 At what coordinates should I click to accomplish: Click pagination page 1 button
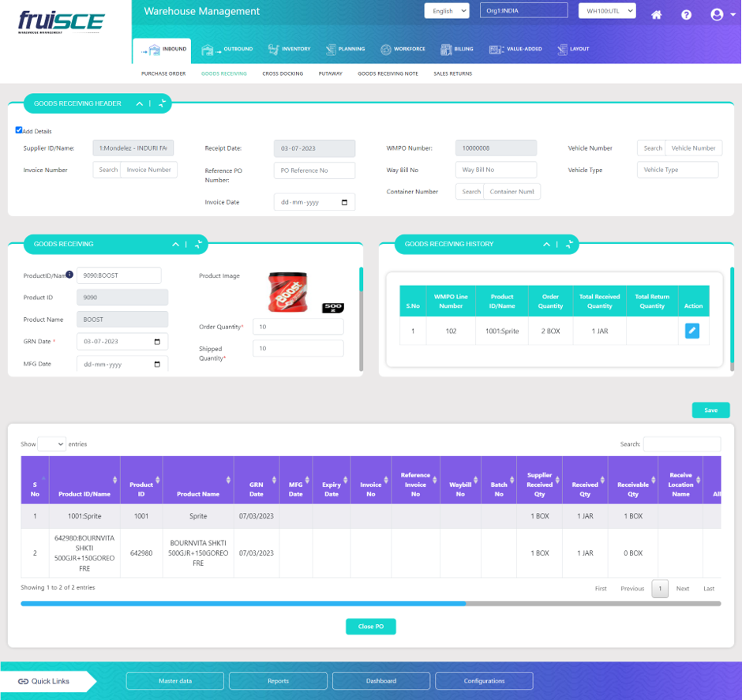point(660,589)
